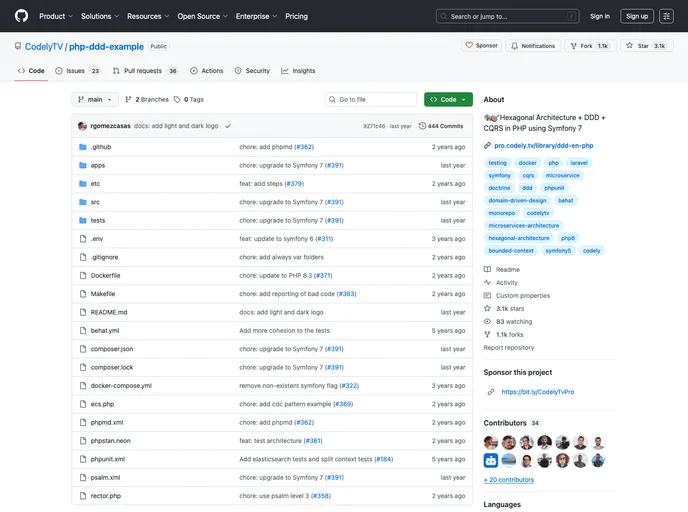The height and width of the screenshot is (512, 688).
Task: Expand the Enterprise menu
Action: point(256,16)
